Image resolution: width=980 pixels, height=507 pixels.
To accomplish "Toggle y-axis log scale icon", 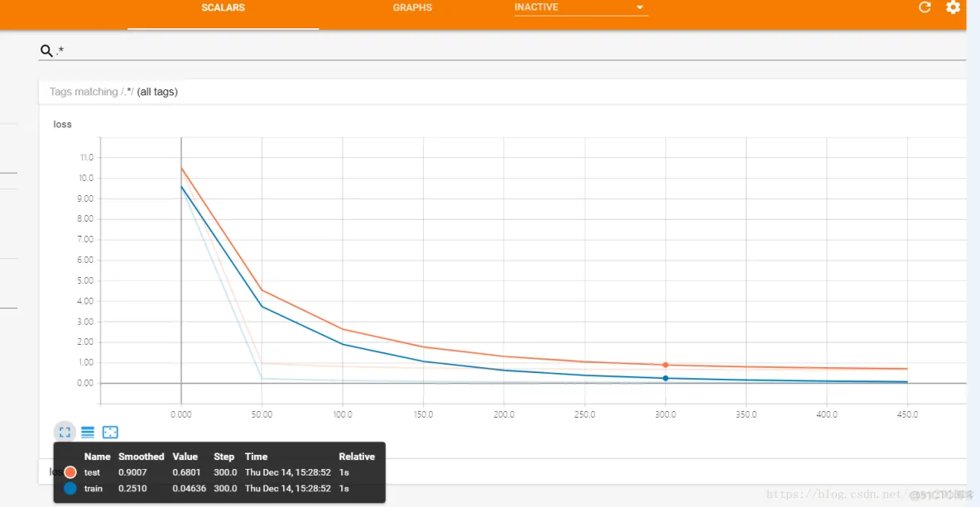I will pyautogui.click(x=88, y=432).
